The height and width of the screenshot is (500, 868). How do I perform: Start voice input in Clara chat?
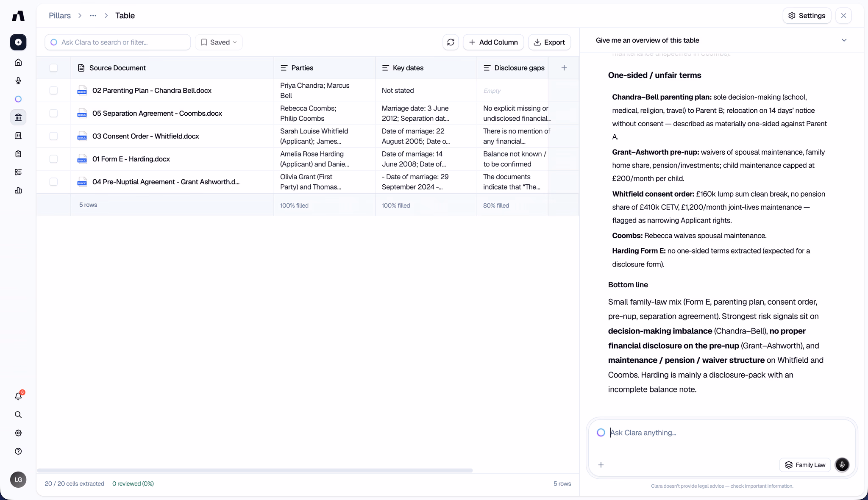tap(842, 465)
